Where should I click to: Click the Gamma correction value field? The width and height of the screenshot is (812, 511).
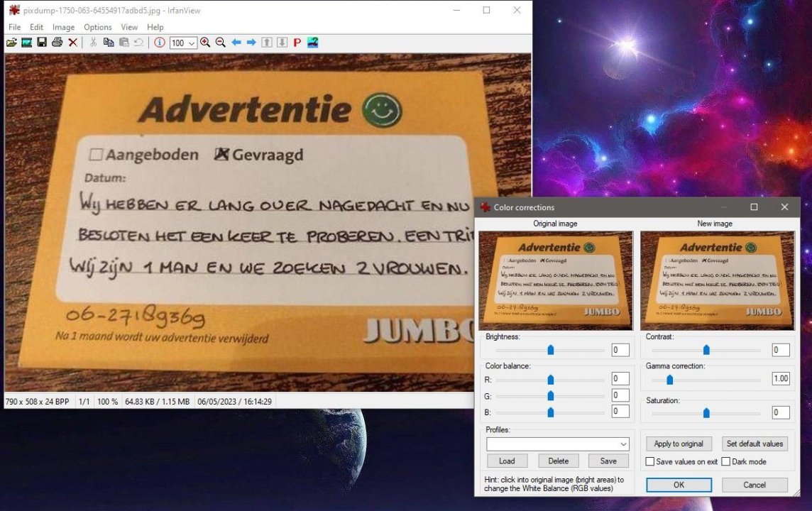[781, 379]
